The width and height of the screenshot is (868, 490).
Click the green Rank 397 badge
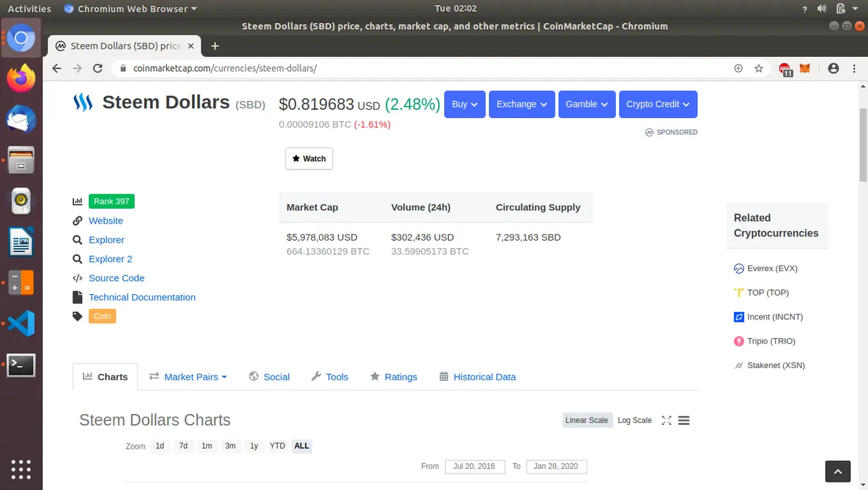[x=112, y=201]
